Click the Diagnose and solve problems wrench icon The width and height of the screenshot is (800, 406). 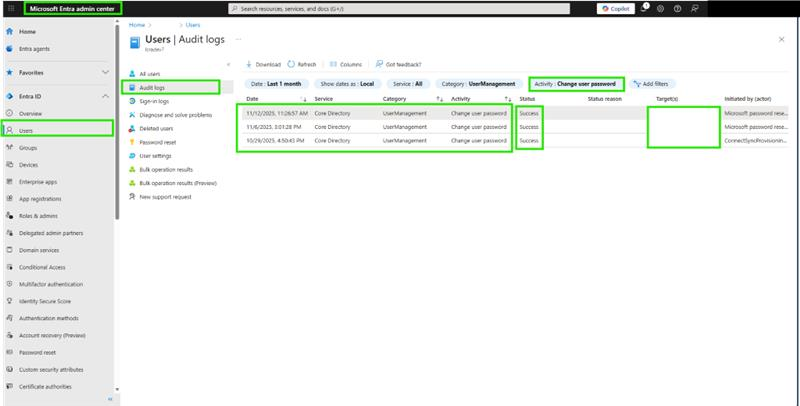[132, 115]
